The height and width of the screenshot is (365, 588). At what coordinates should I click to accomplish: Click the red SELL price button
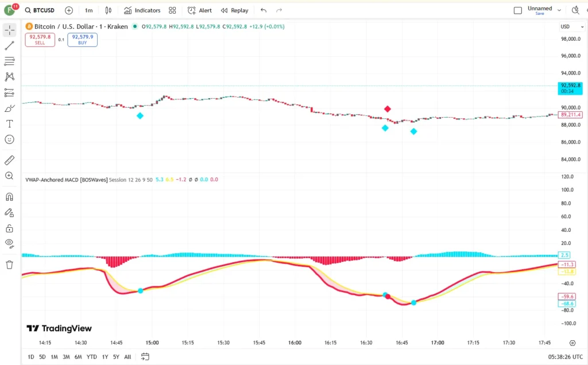point(40,40)
